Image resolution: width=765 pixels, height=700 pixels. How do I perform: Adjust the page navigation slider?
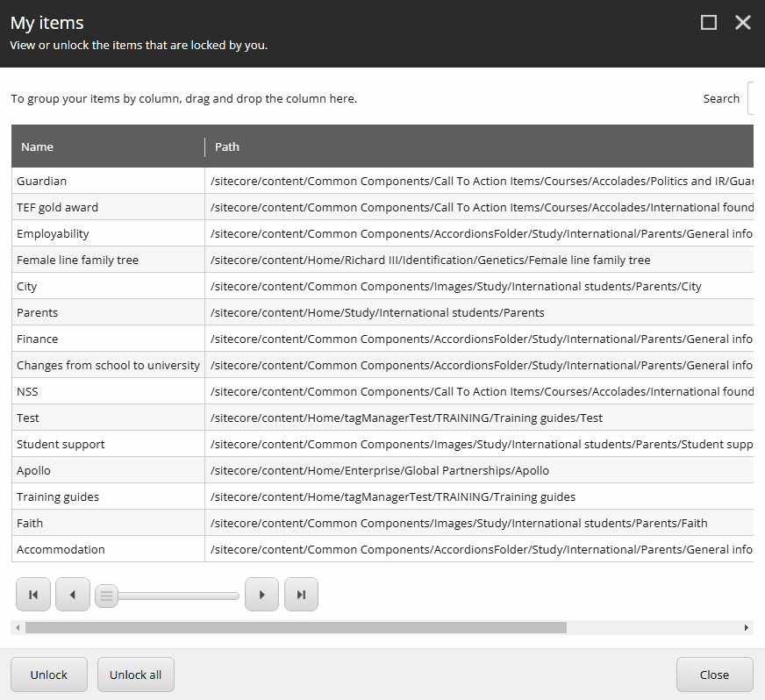[x=106, y=595]
